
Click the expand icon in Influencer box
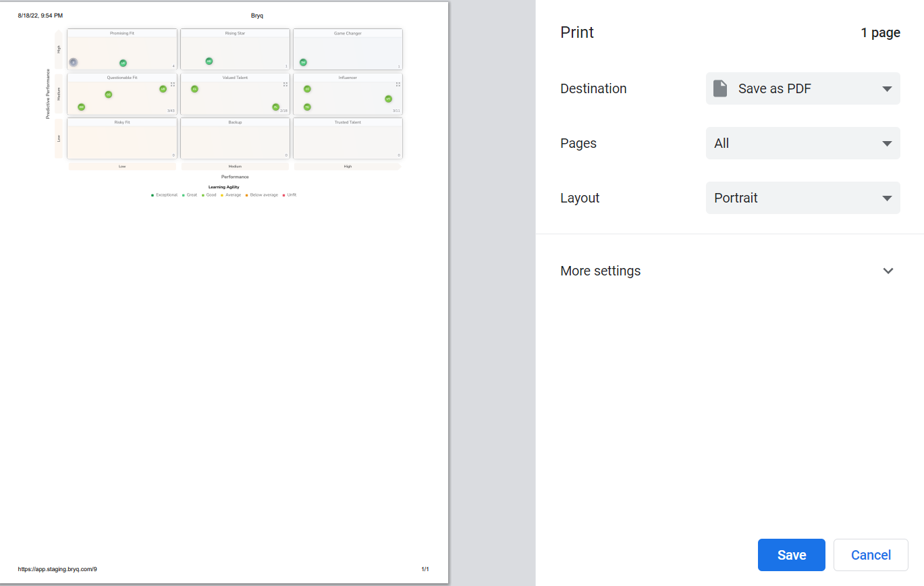coord(398,84)
